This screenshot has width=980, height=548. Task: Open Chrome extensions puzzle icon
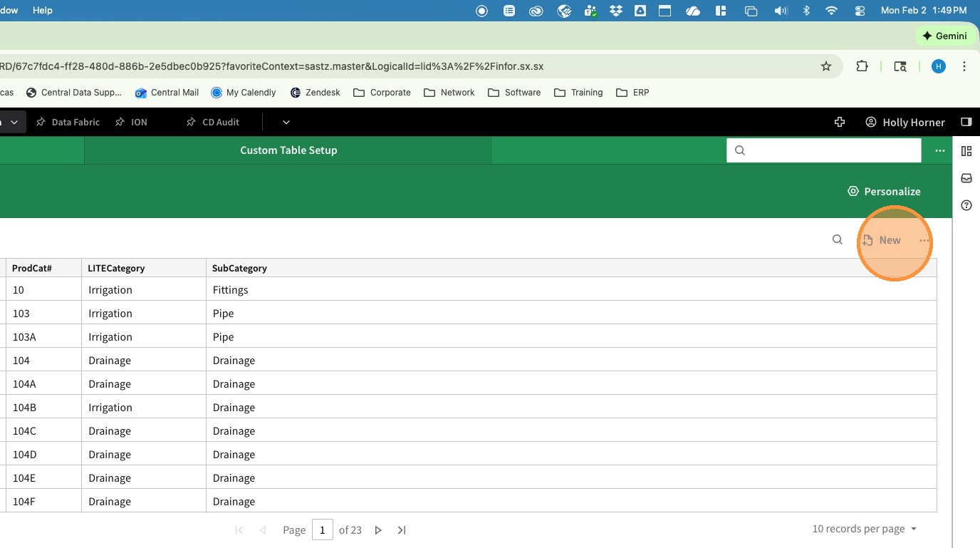(862, 66)
